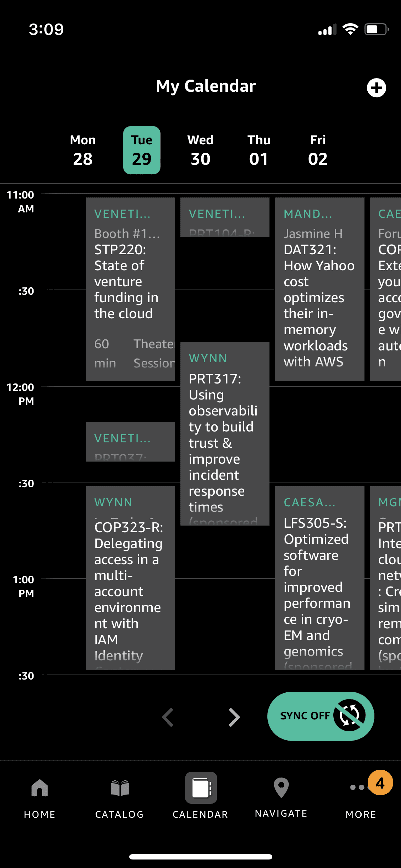This screenshot has width=401, height=868.
Task: Open LFS305-S Optimized software session card
Action: [x=319, y=578]
